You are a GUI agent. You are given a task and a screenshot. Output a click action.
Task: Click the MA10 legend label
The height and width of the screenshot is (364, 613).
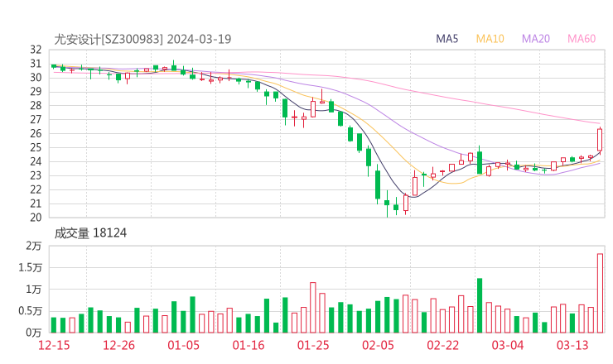click(x=490, y=39)
